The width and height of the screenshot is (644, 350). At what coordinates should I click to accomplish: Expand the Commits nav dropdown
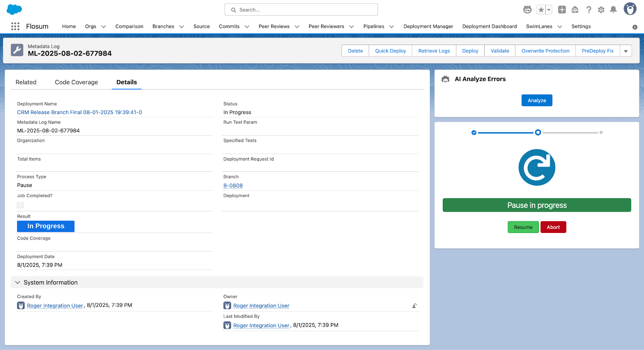click(247, 27)
